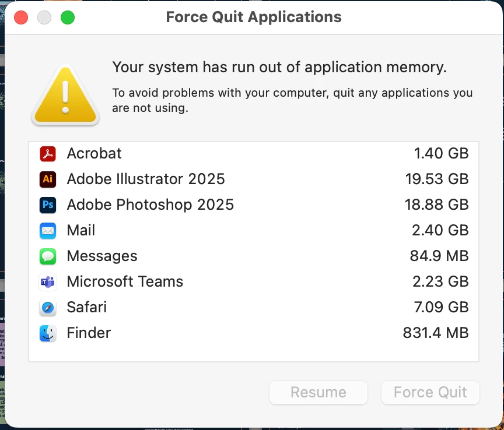Select Acrobat in the application list
This screenshot has width=504, height=430.
click(94, 154)
